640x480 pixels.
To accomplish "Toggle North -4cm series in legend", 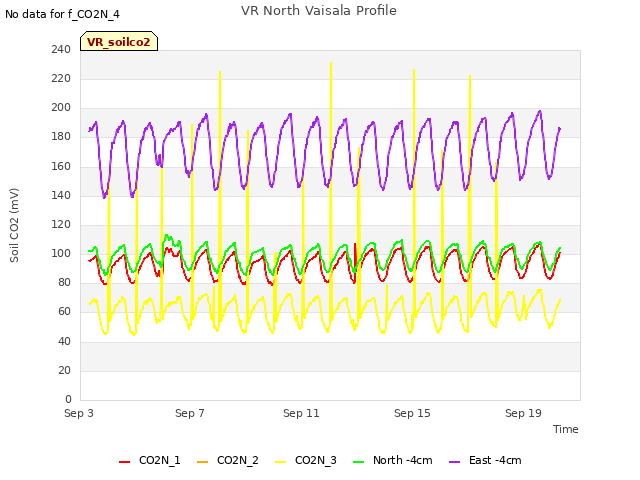I will tap(392, 460).
